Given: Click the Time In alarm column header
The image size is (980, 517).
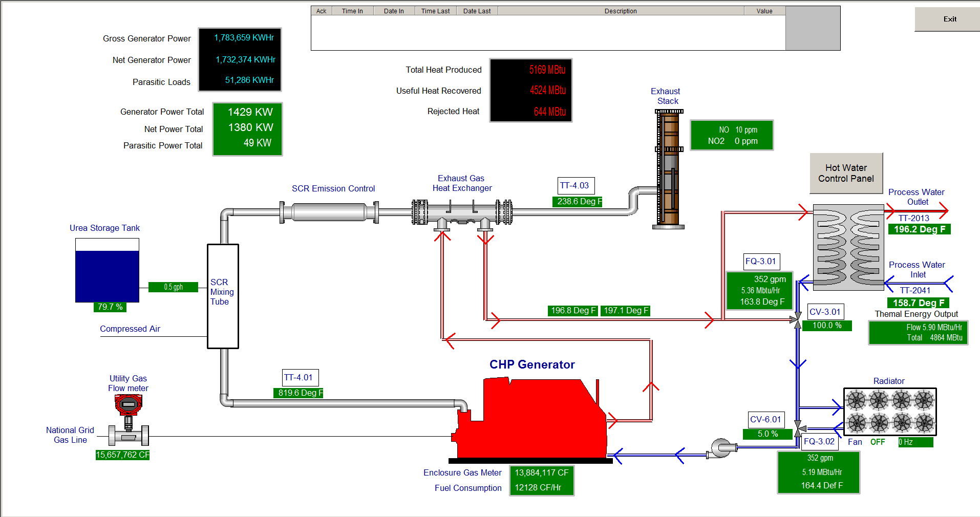Looking at the screenshot, I should click(x=352, y=11).
